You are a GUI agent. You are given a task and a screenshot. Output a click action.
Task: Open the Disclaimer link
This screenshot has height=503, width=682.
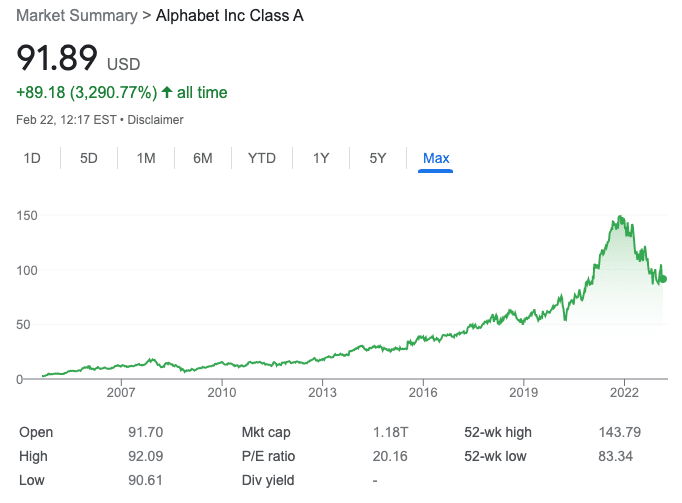(x=156, y=120)
